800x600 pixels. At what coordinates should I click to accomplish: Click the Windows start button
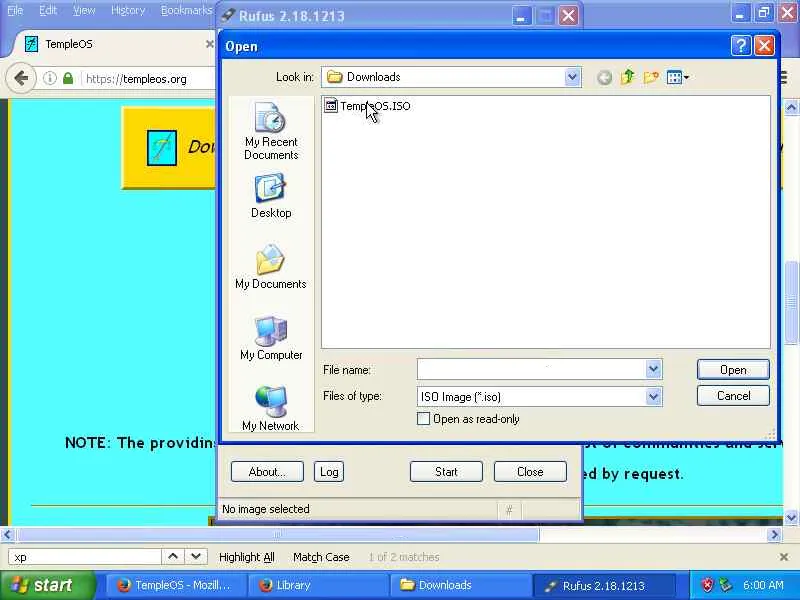point(46,585)
